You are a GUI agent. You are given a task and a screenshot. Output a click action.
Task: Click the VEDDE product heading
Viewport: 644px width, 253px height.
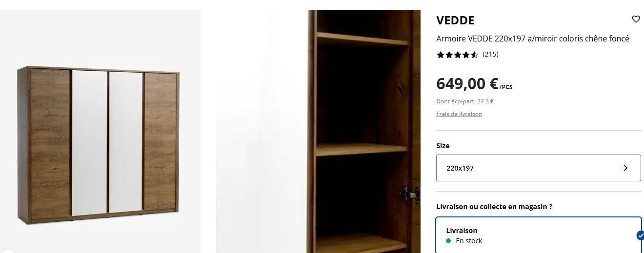point(455,20)
